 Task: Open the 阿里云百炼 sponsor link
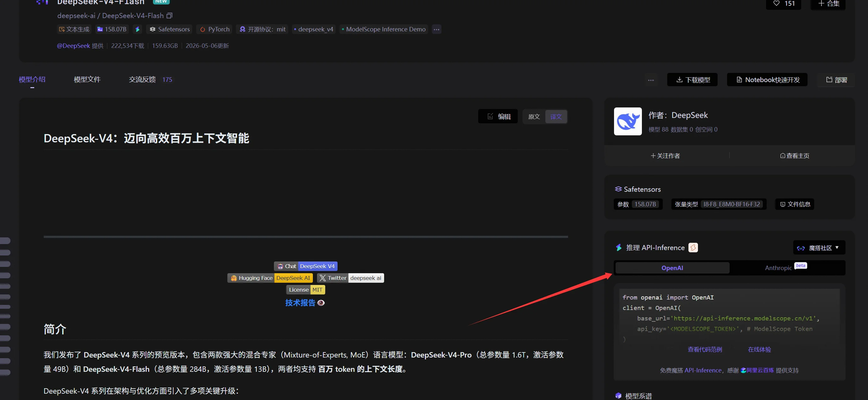757,370
